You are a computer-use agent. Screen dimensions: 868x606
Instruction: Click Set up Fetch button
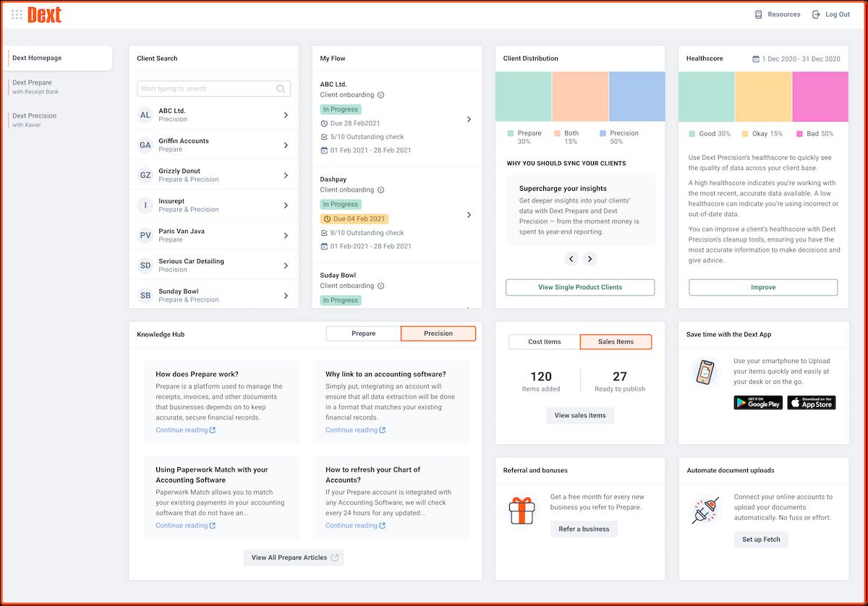click(x=761, y=539)
